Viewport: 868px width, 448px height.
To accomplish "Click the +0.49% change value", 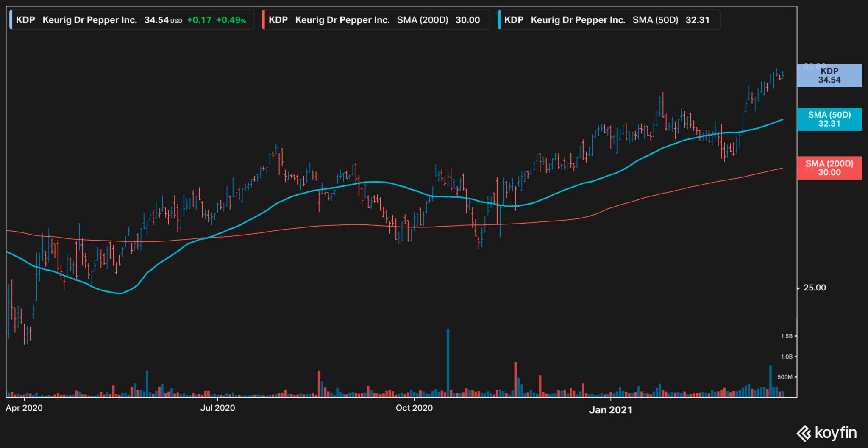I will [x=231, y=20].
